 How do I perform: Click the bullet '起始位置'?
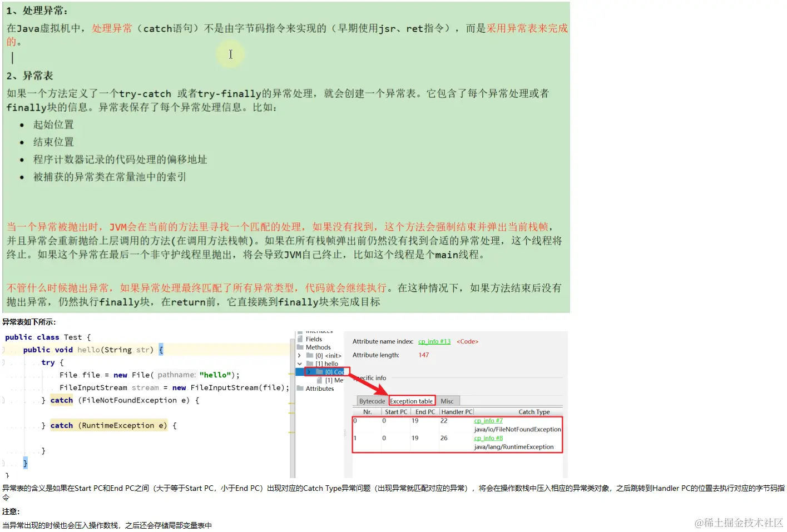click(x=53, y=125)
